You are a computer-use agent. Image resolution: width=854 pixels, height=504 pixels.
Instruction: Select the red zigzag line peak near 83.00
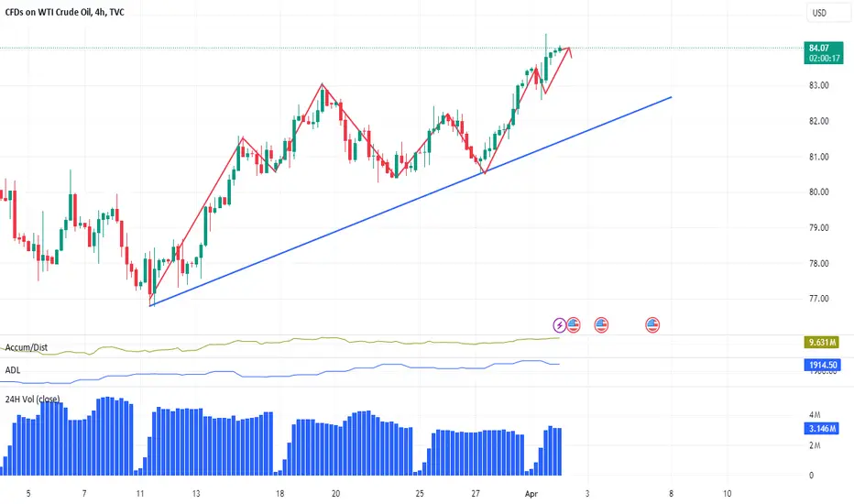[x=322, y=84]
